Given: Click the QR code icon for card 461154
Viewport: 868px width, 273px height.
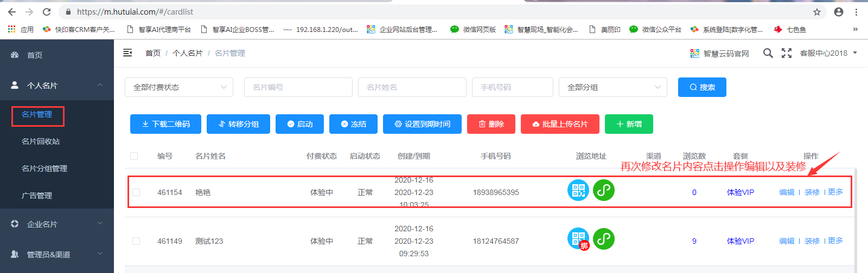Looking at the screenshot, I should (x=578, y=190).
